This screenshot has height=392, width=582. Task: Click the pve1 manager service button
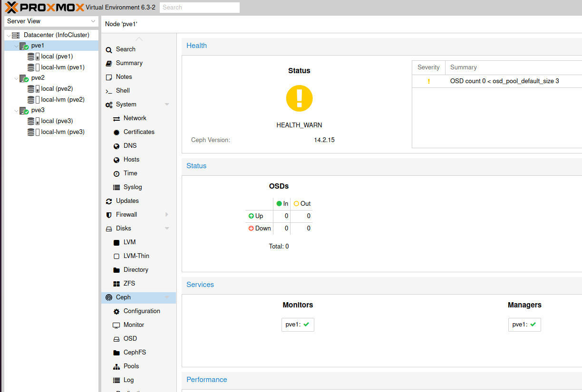[x=524, y=325]
